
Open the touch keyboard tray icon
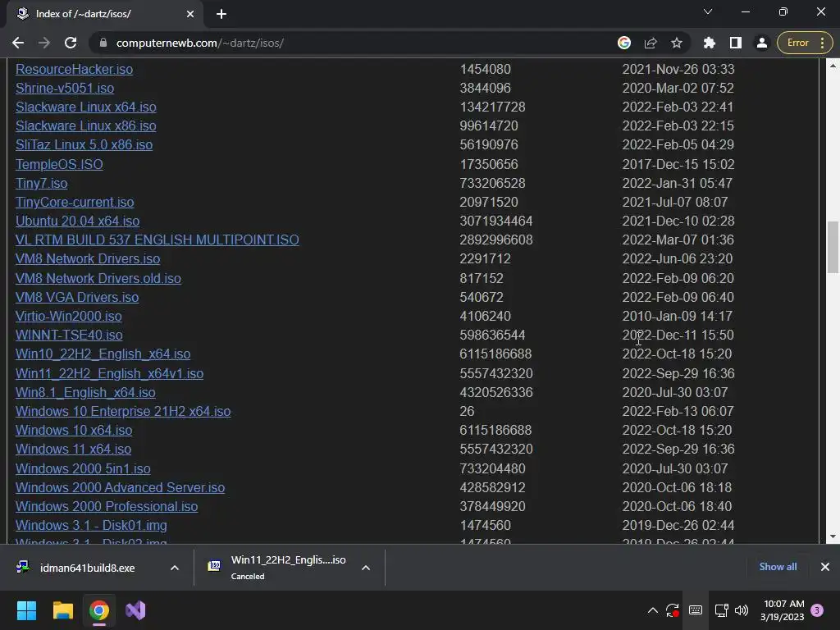tap(696, 610)
